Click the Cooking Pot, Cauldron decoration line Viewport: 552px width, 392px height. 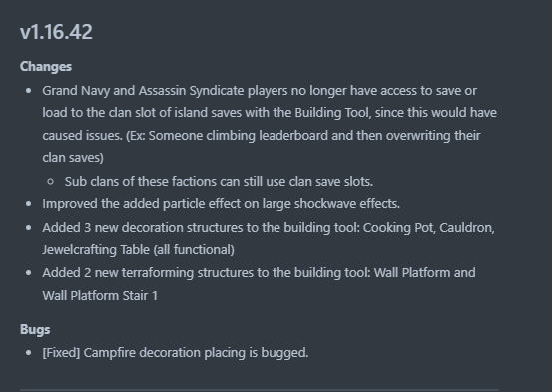point(269,228)
